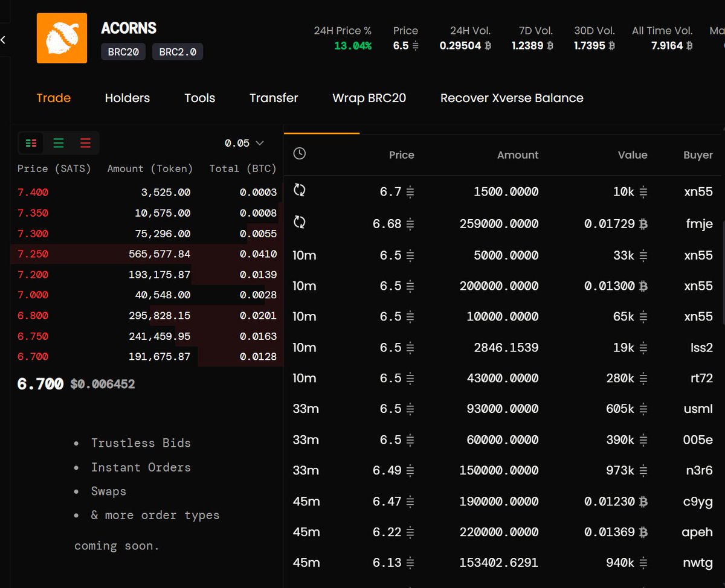The image size is (725, 588).
Task: Select the 6.800 sell order row
Action: 147,316
